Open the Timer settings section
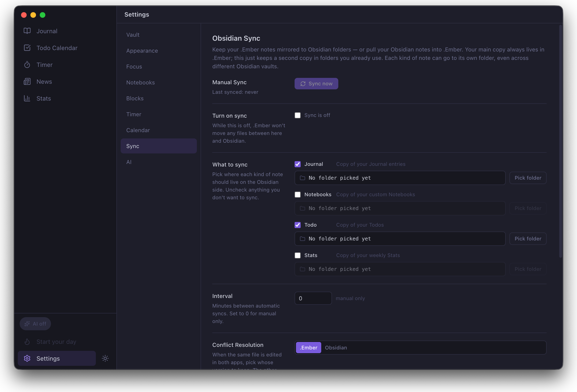Screen dimensions: 577x392 [x=159, y=114]
